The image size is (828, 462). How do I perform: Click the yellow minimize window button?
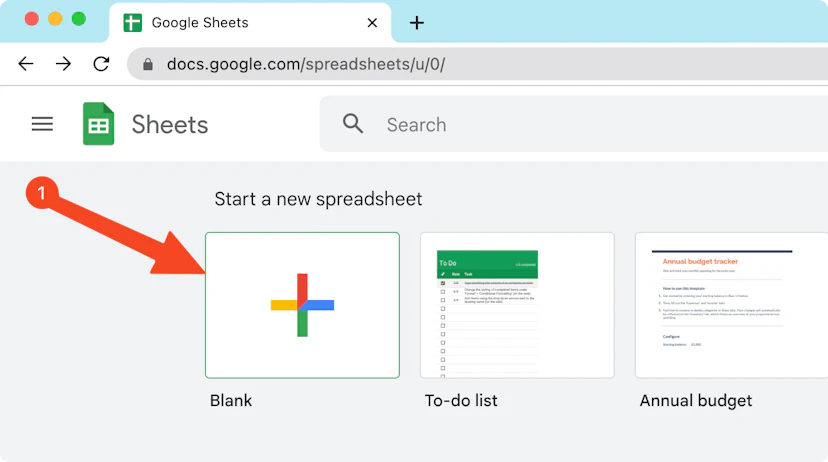coord(55,19)
